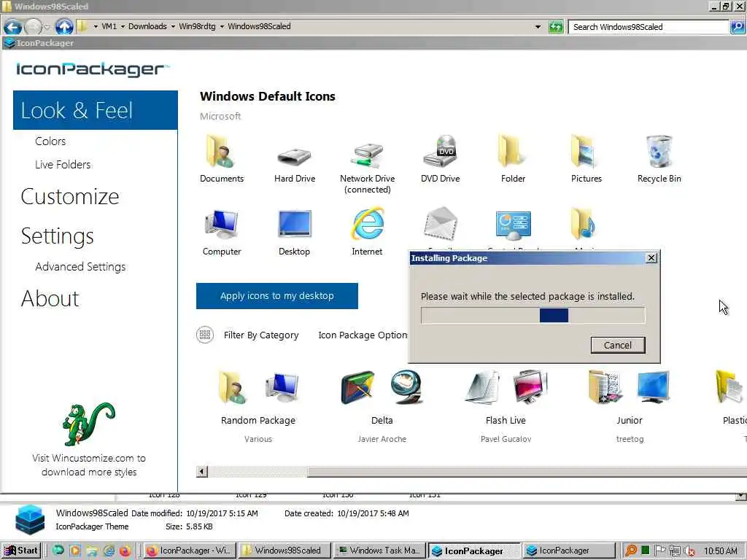Open Icon Package Options
Screen dimensions: 747x560
click(x=363, y=335)
